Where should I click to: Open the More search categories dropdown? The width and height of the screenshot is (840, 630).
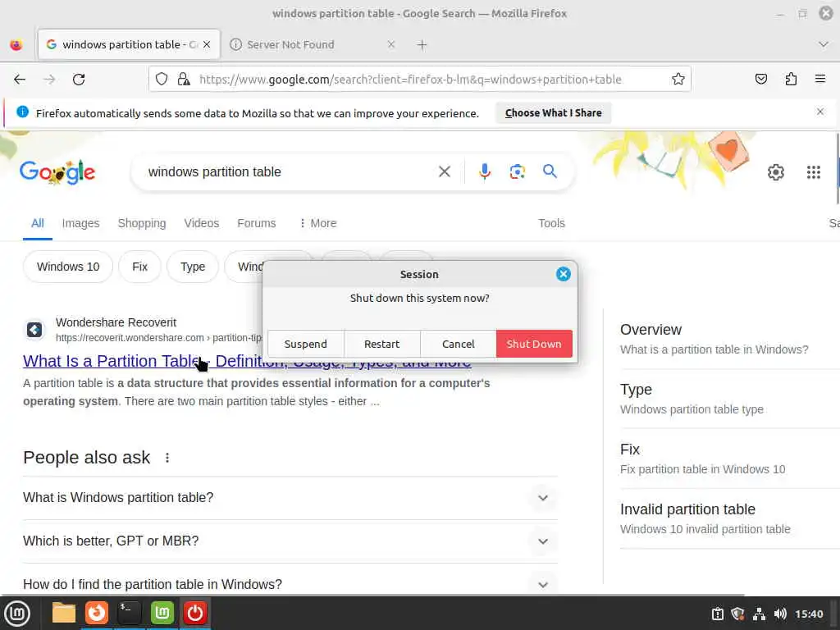[317, 223]
